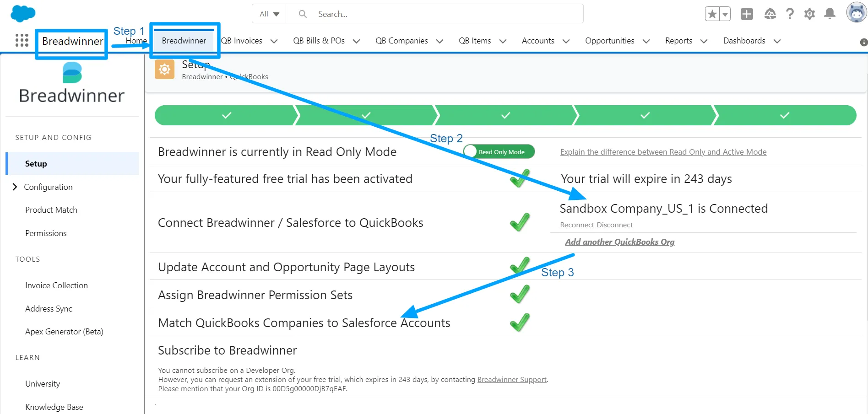This screenshot has width=868, height=414.
Task: Expand the Accounts tab menu chevron
Action: point(566,41)
